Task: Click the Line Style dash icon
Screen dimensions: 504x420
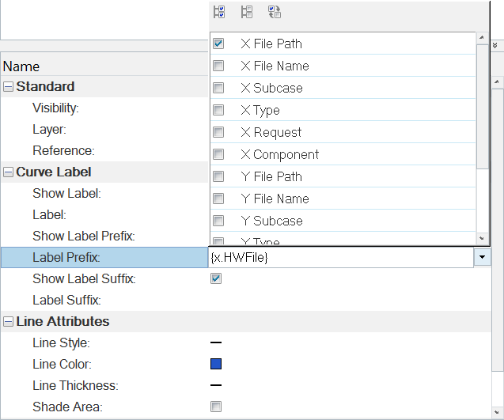Action: [x=216, y=343]
